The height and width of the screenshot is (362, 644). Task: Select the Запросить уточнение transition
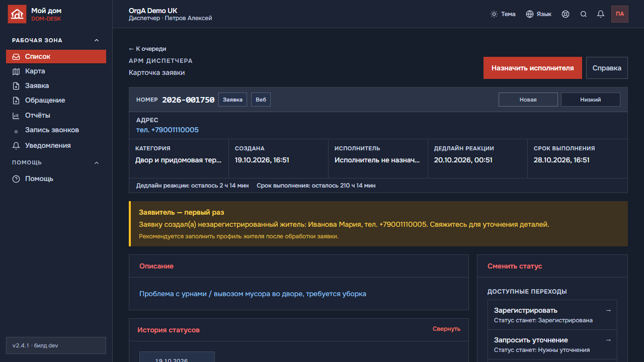click(552, 344)
